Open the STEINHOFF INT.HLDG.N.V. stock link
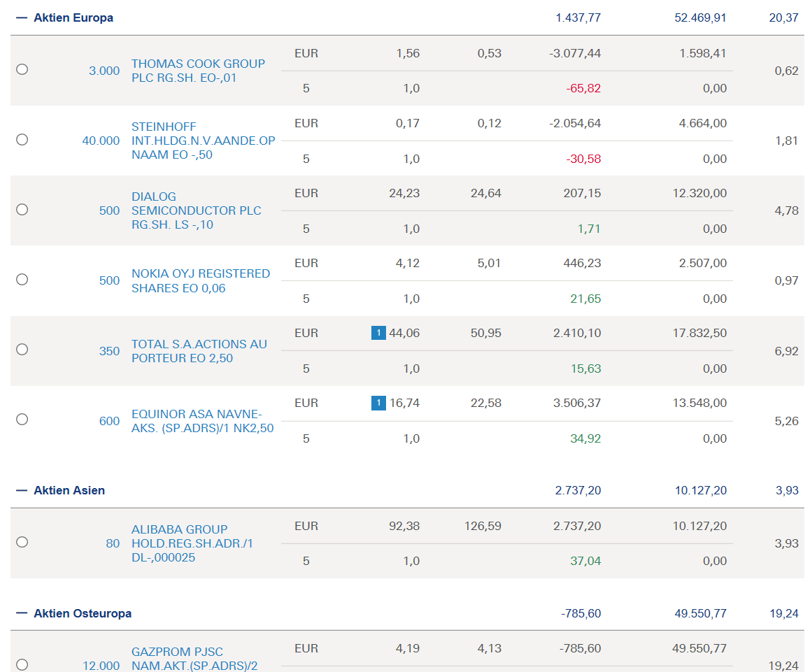Image resolution: width=805 pixels, height=672 pixels. pyautogui.click(x=204, y=140)
